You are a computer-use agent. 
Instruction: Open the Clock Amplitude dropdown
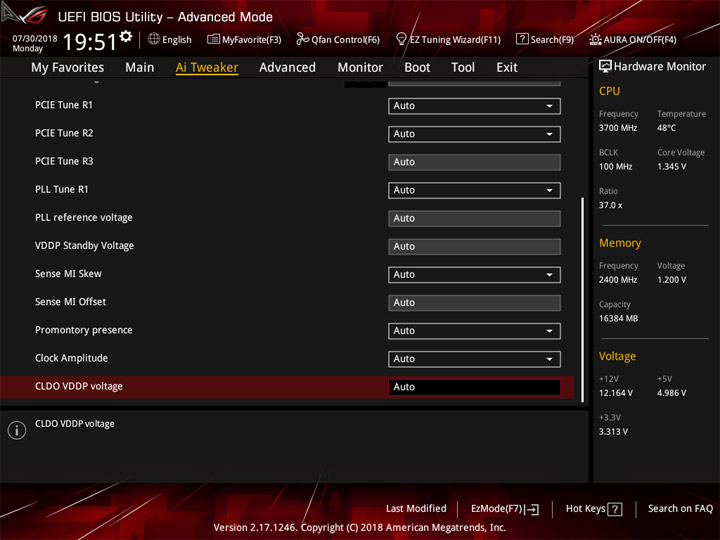[x=474, y=359]
